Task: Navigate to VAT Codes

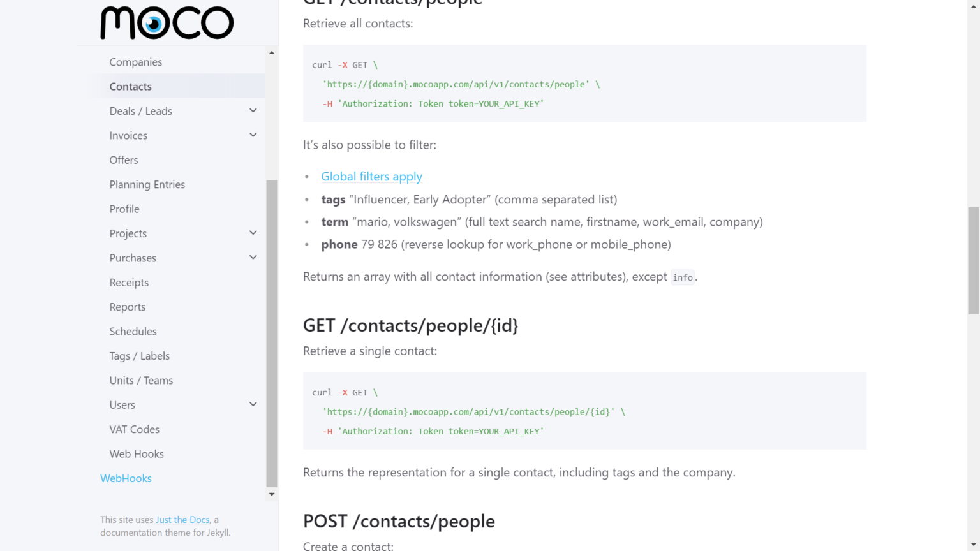Action: click(134, 429)
